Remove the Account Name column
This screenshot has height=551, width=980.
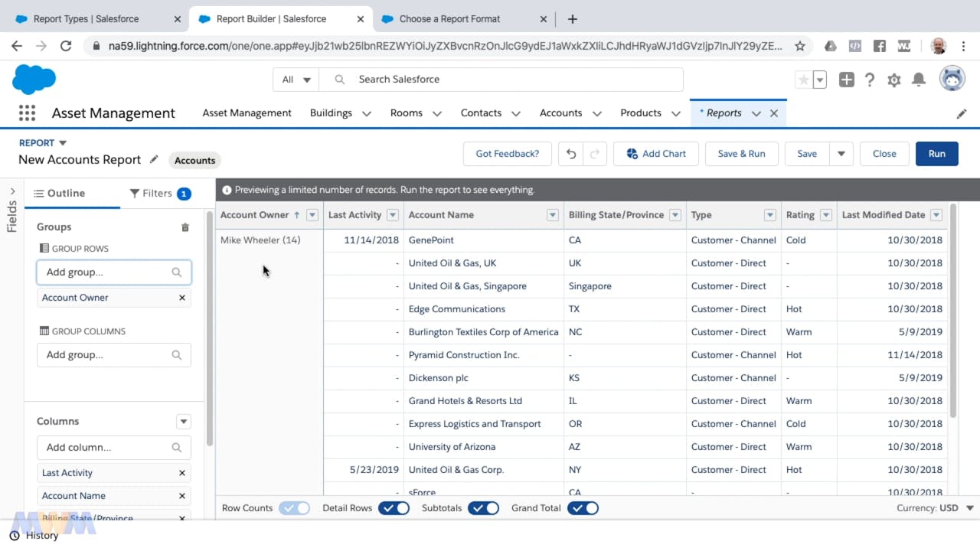[182, 496]
